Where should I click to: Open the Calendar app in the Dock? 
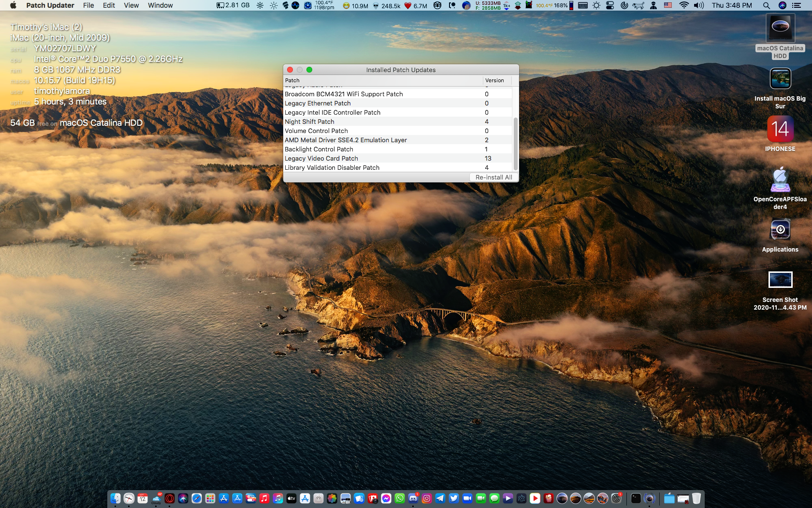coord(143,498)
